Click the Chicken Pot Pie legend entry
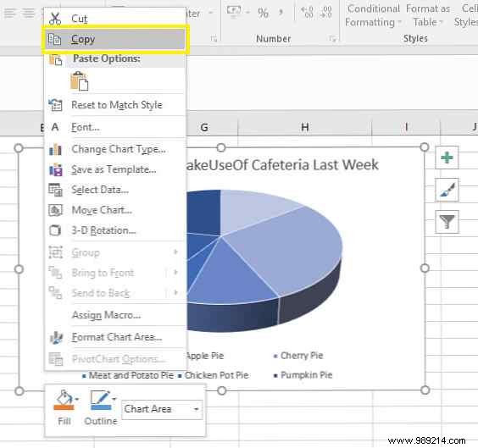This screenshot has width=478, height=448. point(214,375)
